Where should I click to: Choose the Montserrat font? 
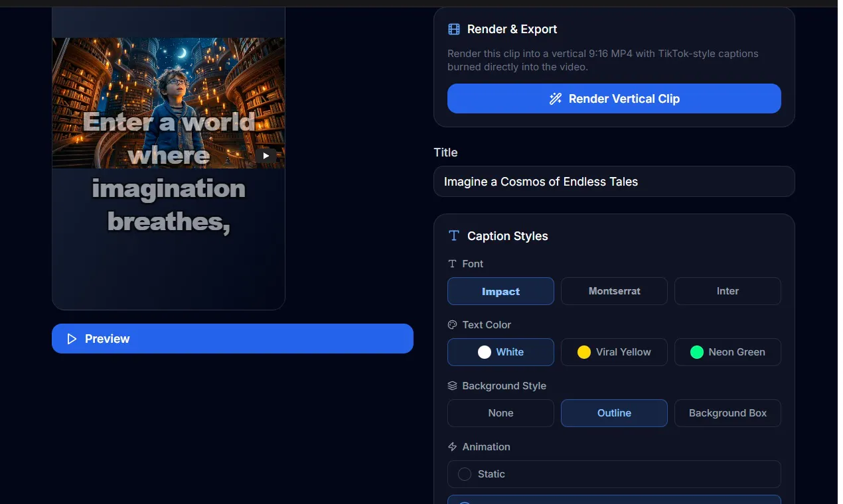click(x=614, y=291)
